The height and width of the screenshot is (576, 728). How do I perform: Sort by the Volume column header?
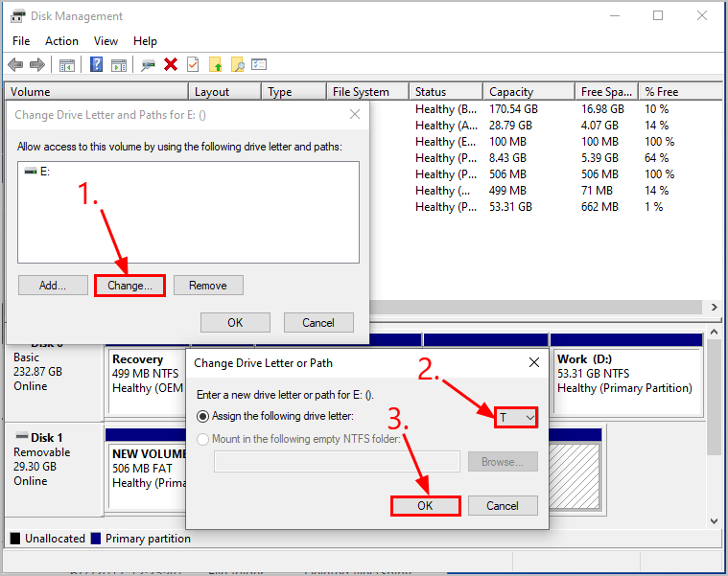click(x=96, y=92)
